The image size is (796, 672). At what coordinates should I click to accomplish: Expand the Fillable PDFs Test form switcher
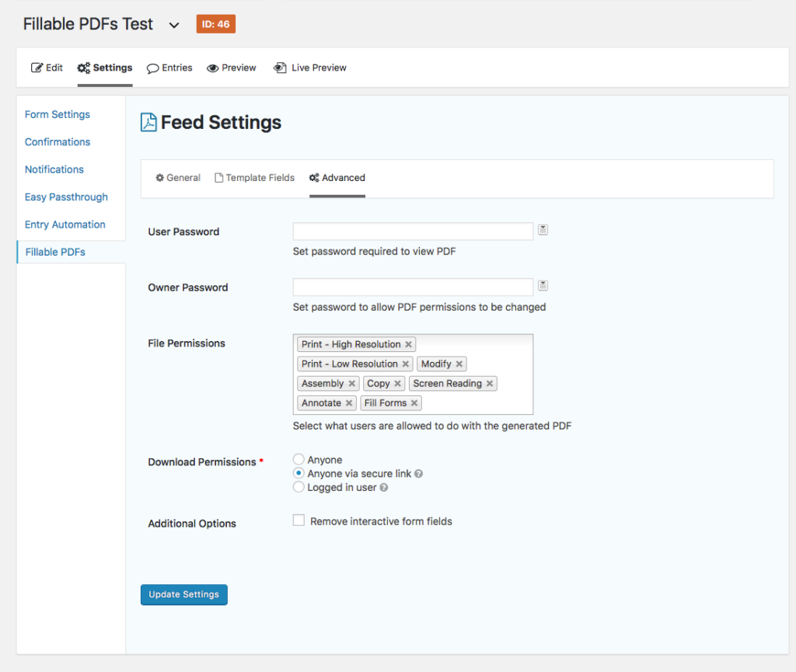tap(174, 25)
